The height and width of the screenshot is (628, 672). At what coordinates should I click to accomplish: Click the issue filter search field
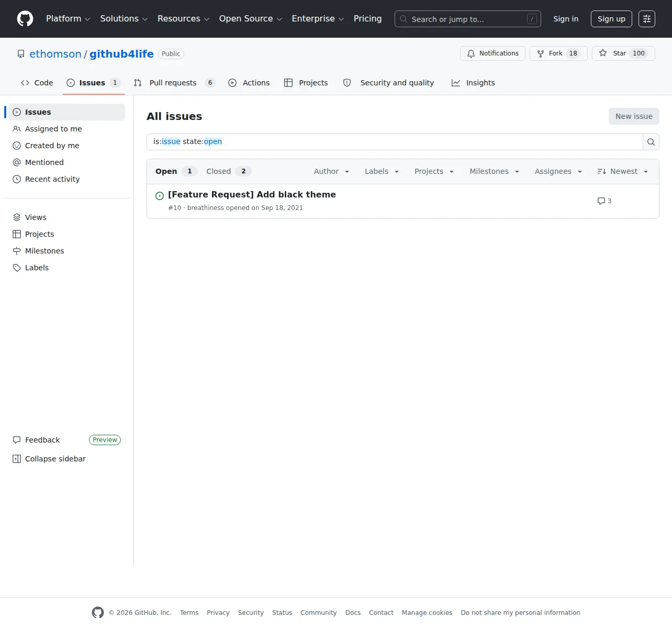point(395,142)
